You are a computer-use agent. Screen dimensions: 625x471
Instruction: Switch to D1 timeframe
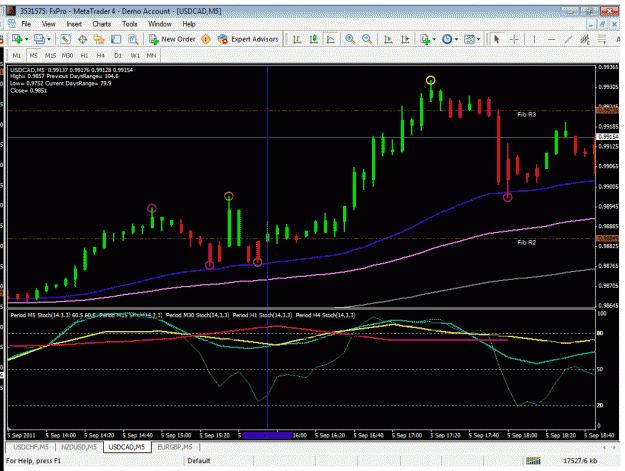tap(118, 55)
